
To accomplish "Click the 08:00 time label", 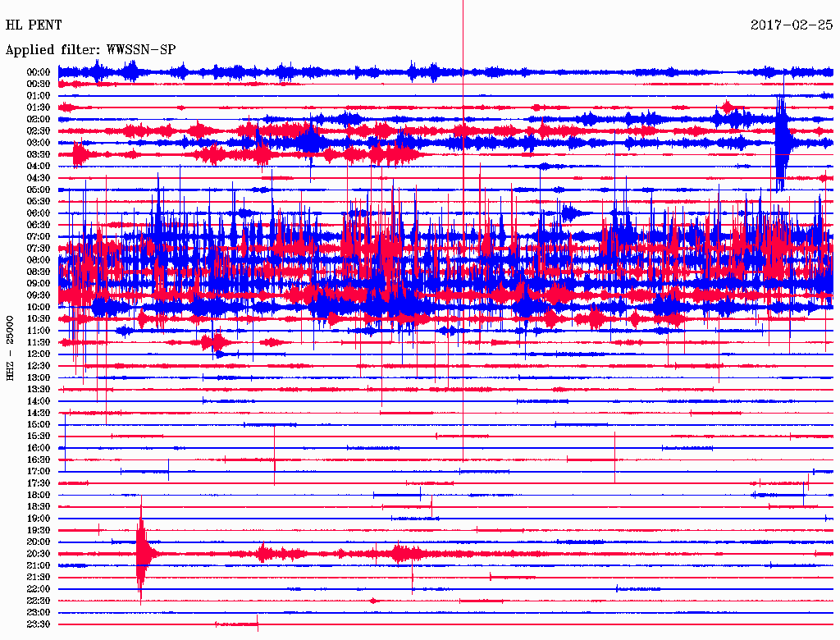I will click(x=39, y=260).
